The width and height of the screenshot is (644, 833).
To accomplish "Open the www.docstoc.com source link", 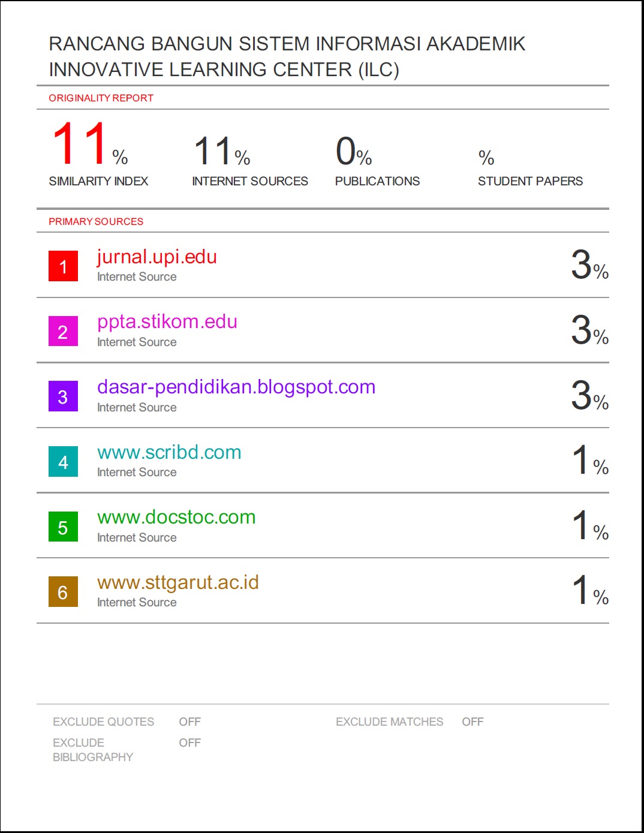I will click(176, 517).
